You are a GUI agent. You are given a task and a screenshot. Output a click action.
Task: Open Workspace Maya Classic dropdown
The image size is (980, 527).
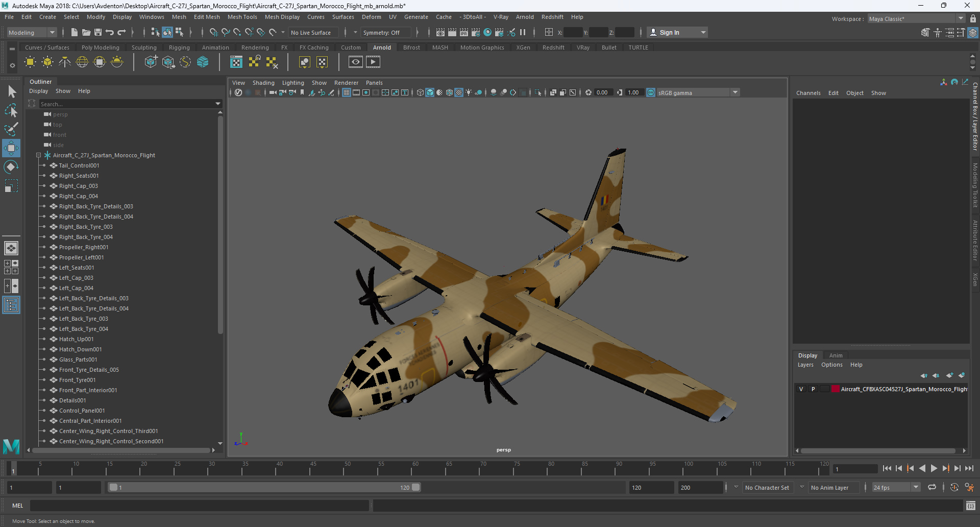[916, 19]
